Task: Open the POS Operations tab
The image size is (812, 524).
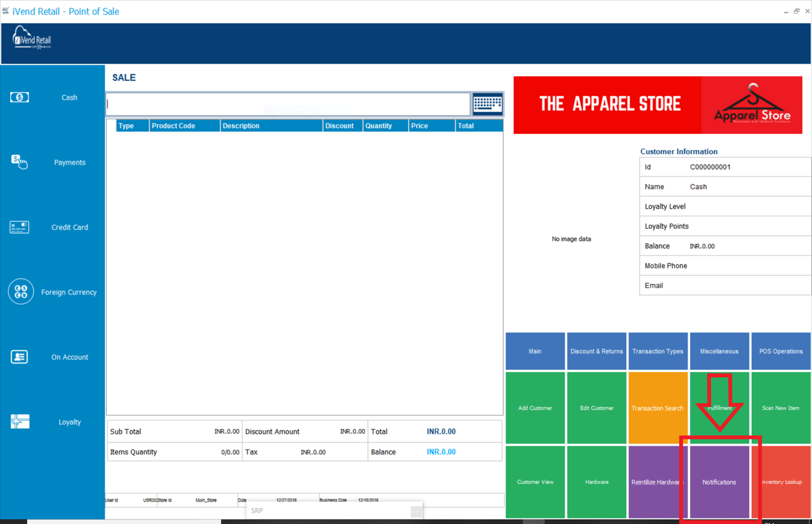Action: tap(781, 351)
